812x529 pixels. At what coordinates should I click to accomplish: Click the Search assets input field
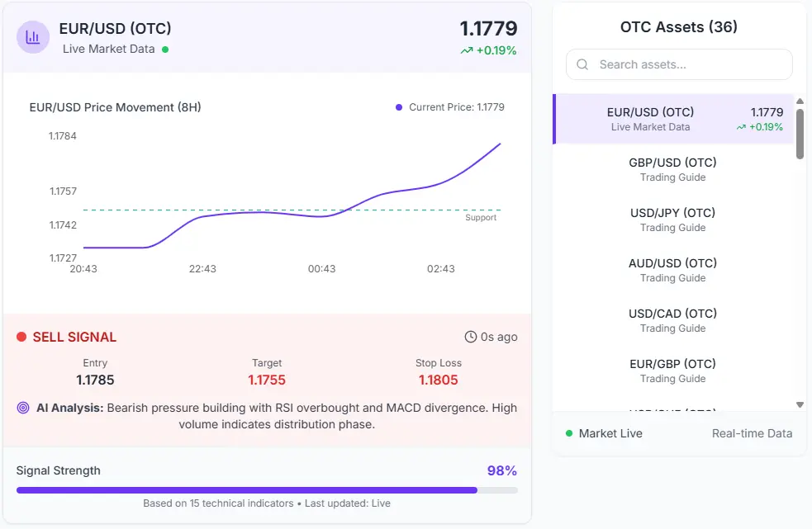pyautogui.click(x=677, y=64)
